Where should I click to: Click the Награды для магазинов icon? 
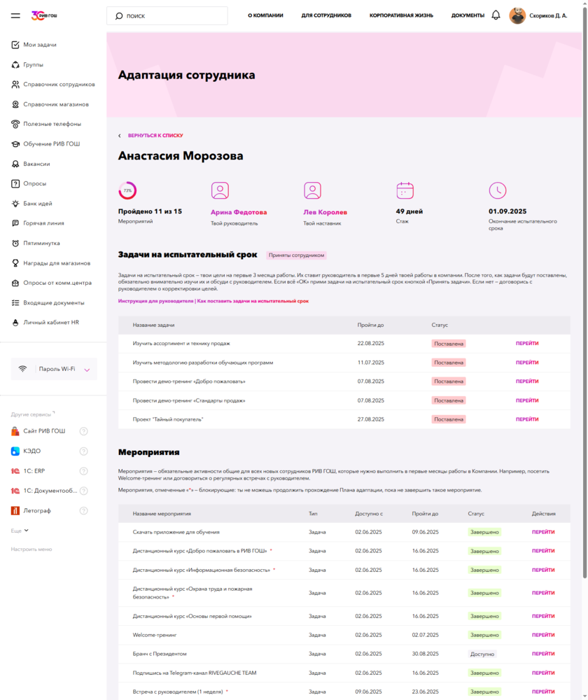click(x=15, y=263)
